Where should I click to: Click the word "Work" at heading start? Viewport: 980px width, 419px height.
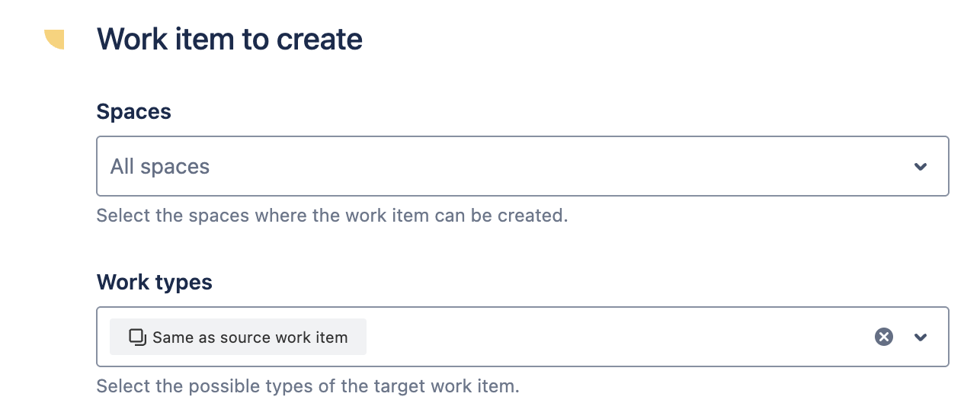(x=130, y=39)
